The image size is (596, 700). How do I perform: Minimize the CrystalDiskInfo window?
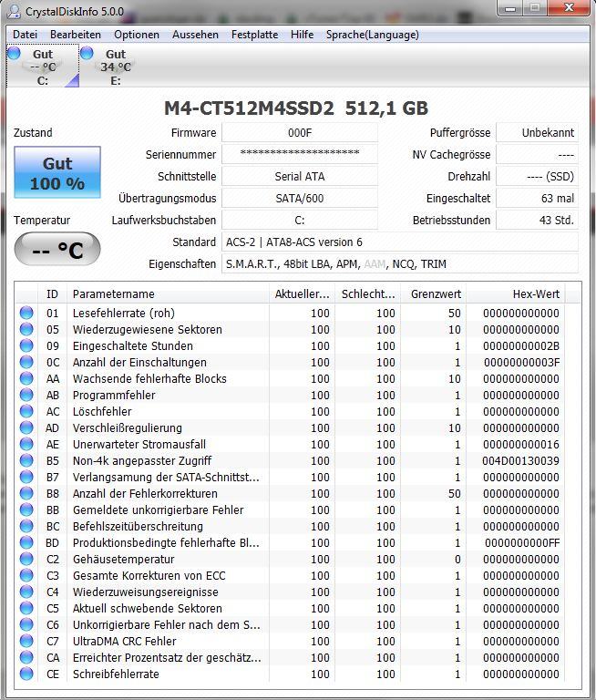tap(510, 8)
